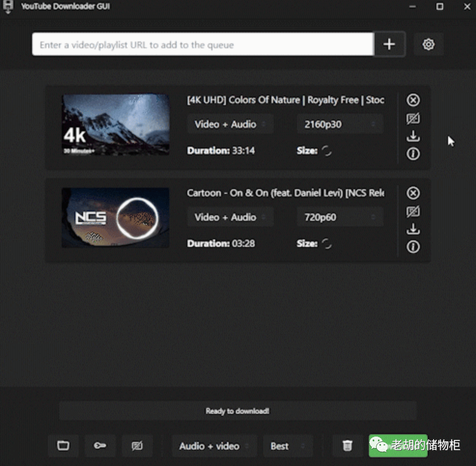The height and width of the screenshot is (466, 476).
Task: Open Video + Audio dropdown for Cartoon On & On
Action: 230,217
